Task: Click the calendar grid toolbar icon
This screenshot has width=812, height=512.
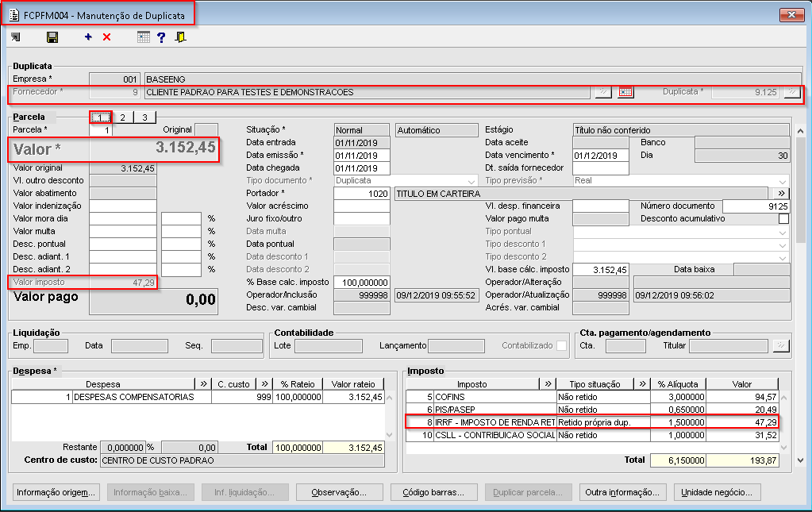Action: click(143, 37)
